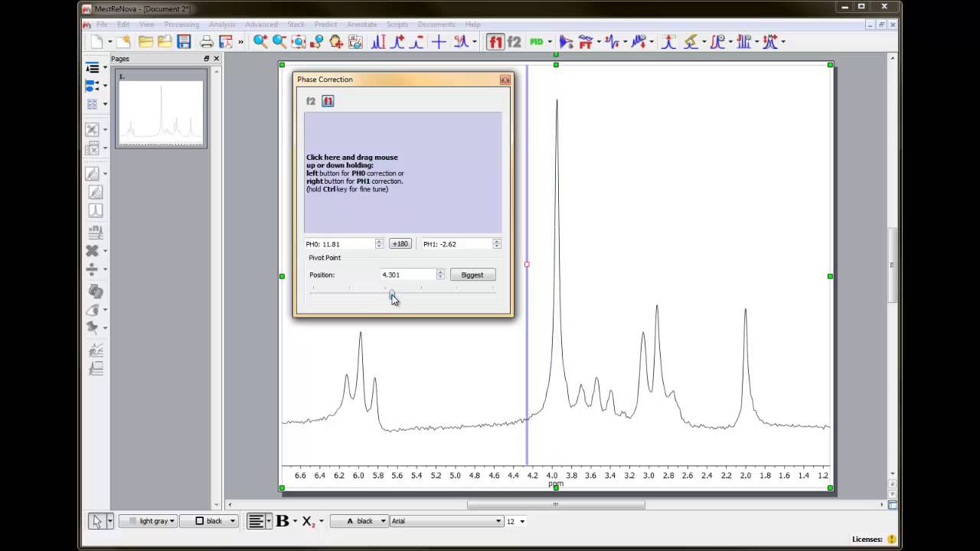Click the pushpin icon in left sidebar

click(93, 328)
